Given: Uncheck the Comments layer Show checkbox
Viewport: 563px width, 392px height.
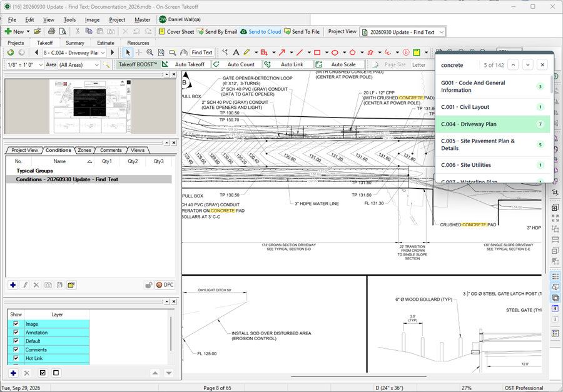Looking at the screenshot, I should coord(16,349).
